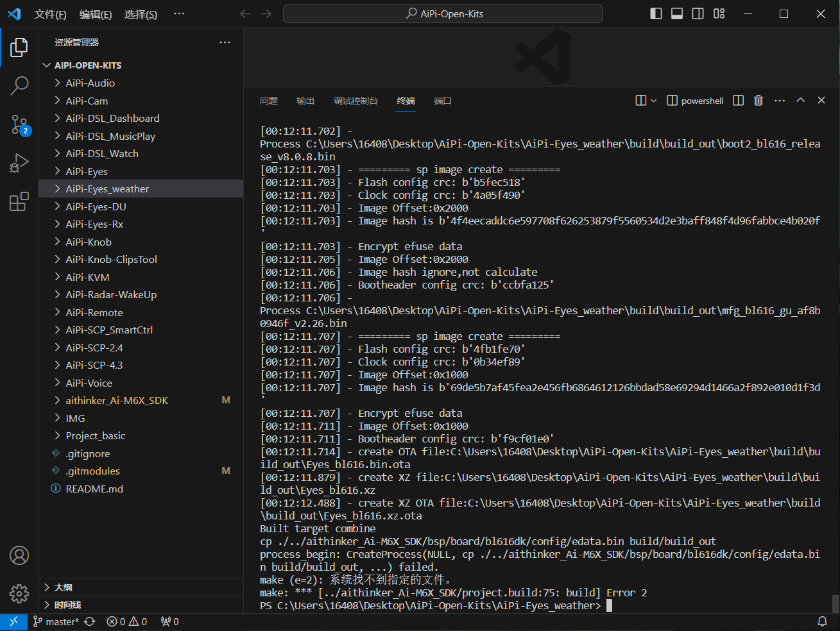Open the README.md file
The width and height of the screenshot is (840, 631).
pyautogui.click(x=141, y=489)
